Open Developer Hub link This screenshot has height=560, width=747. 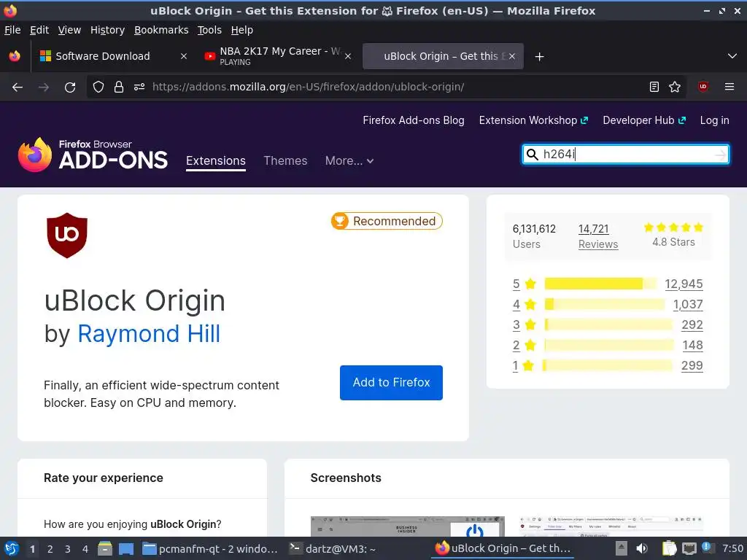click(x=644, y=120)
